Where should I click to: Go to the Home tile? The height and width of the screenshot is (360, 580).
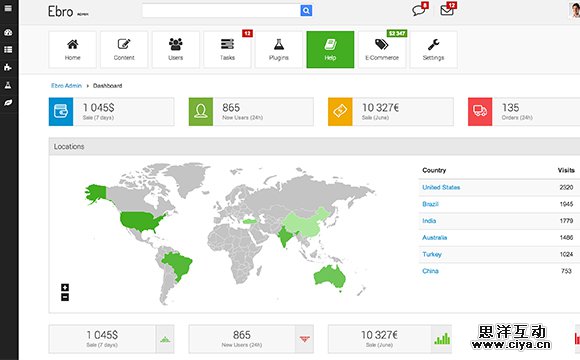pyautogui.click(x=72, y=50)
